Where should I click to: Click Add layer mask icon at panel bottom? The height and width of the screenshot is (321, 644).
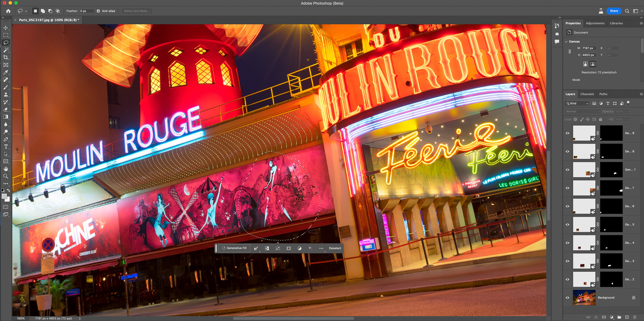coord(604,317)
